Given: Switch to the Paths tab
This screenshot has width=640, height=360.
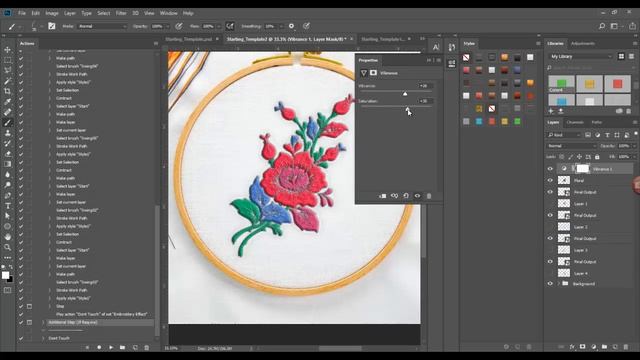Looking at the screenshot, I should pos(597,122).
